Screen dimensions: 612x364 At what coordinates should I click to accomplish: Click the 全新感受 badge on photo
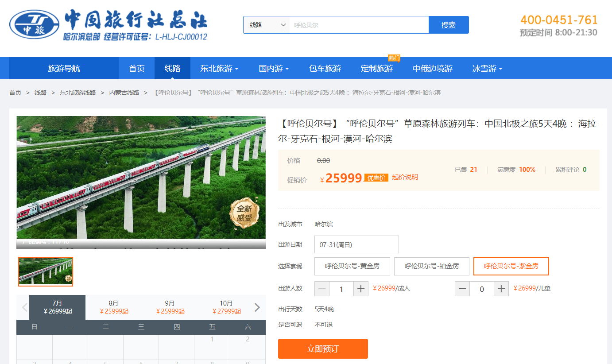pyautogui.click(x=244, y=213)
